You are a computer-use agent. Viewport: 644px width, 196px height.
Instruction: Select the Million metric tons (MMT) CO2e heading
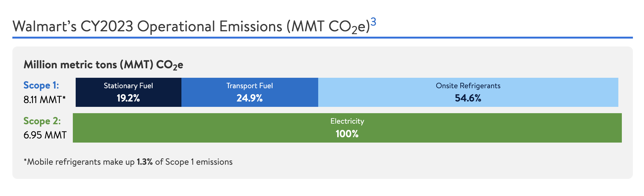point(103,65)
